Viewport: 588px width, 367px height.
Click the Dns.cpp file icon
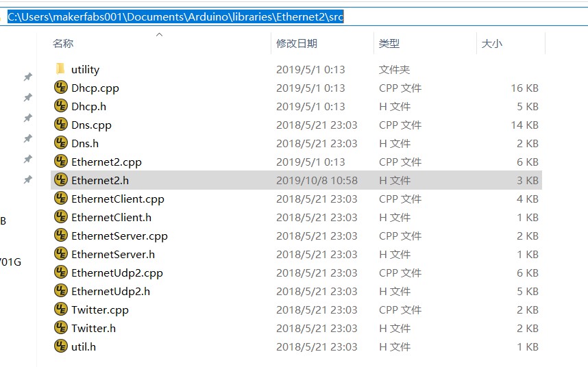[x=61, y=125]
